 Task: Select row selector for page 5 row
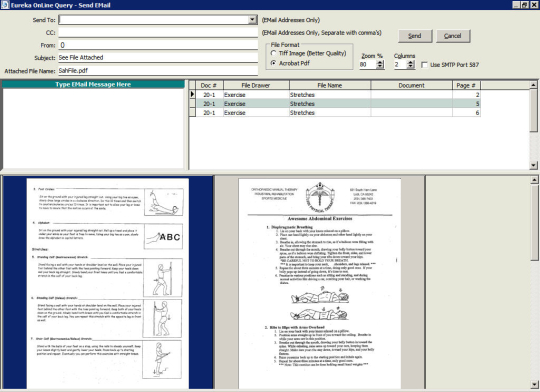[192, 103]
